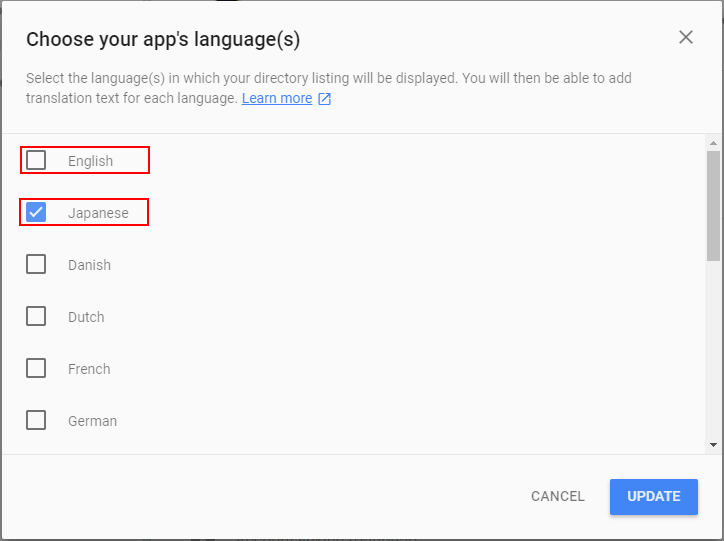This screenshot has height=541, width=724.
Task: Click the English label text
Action: pos(90,161)
